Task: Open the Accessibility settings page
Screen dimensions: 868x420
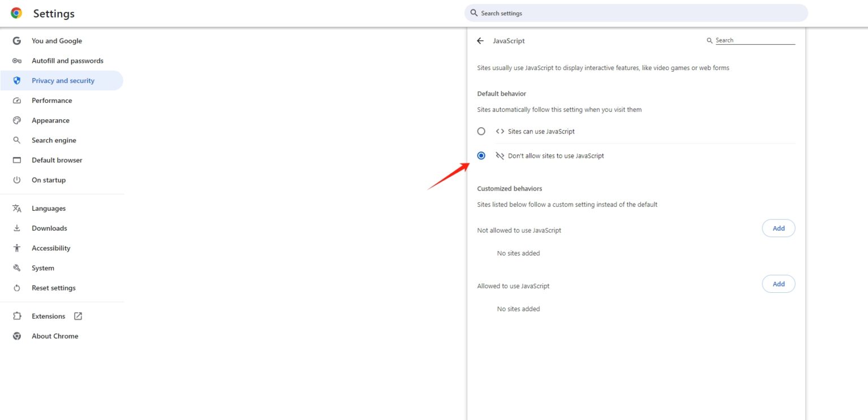Action: tap(51, 248)
